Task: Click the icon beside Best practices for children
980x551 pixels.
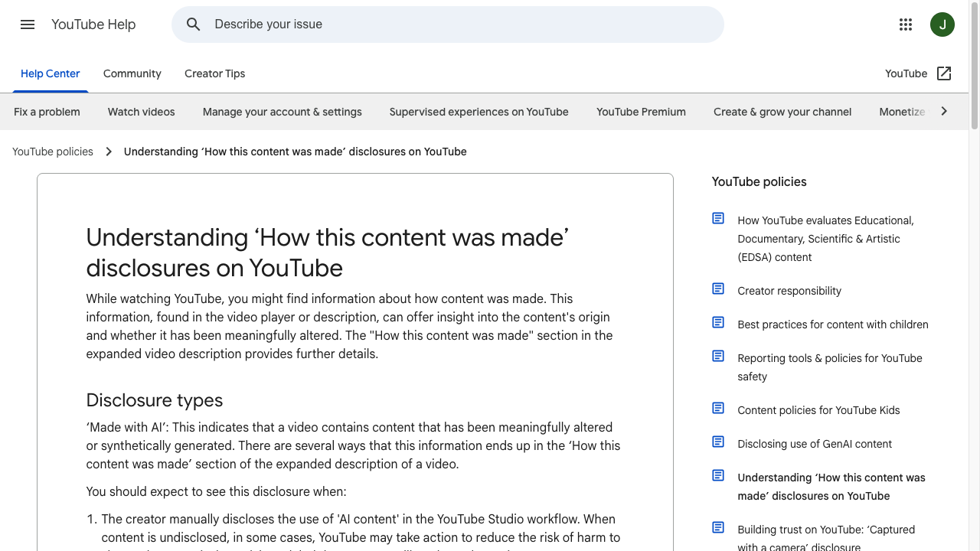Action: point(718,322)
